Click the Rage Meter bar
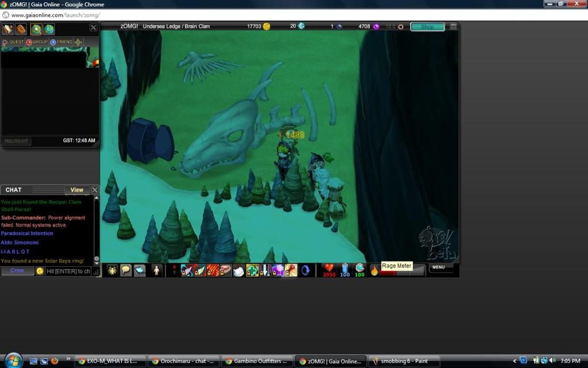The image size is (588, 368). click(x=402, y=273)
